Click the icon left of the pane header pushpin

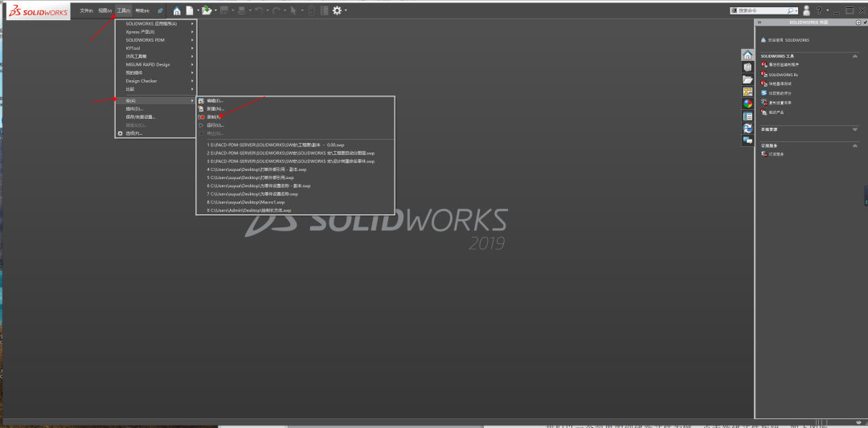[x=858, y=22]
